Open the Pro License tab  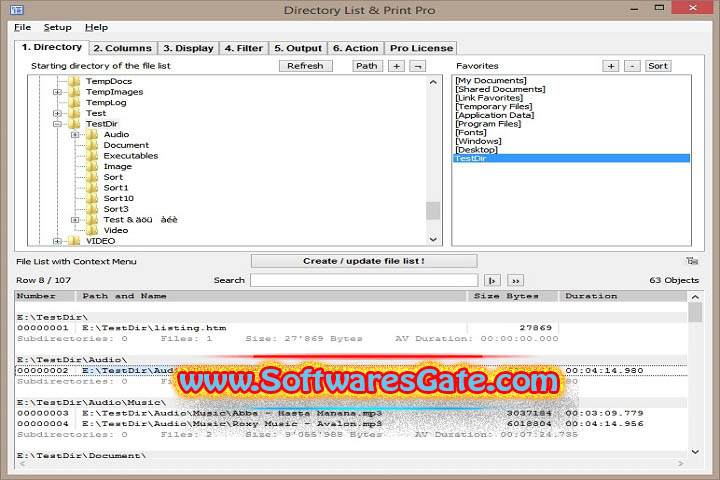[x=421, y=48]
